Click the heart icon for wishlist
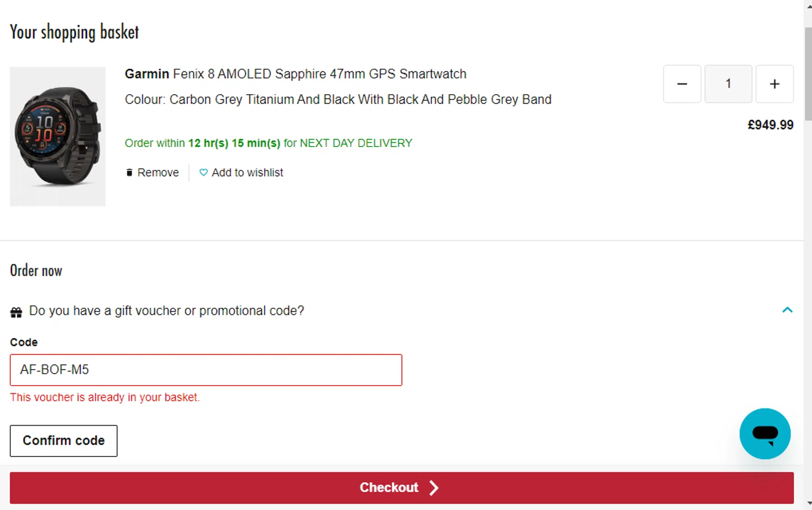Image resolution: width=812 pixels, height=510 pixels. point(204,173)
